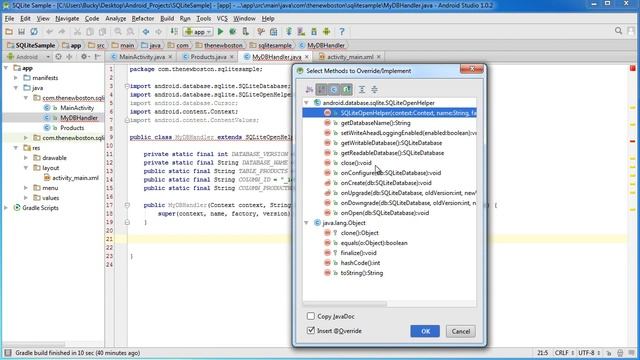Viewport: 640px width, 360px height.
Task: Select getWritableDatabase():SQLiteDatabase method
Action: click(391, 143)
